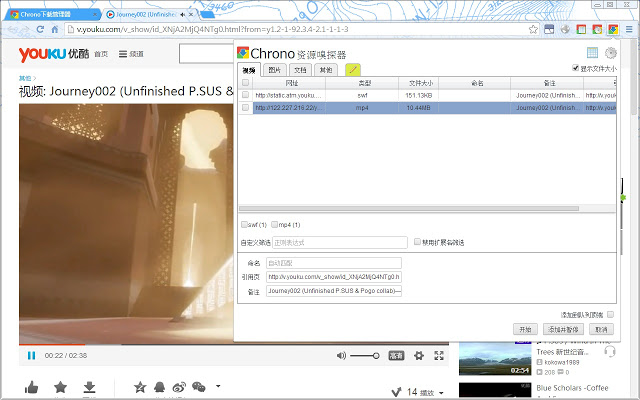
Task: Open the Blue Scholars -Coffee video link
Action: coord(572,388)
